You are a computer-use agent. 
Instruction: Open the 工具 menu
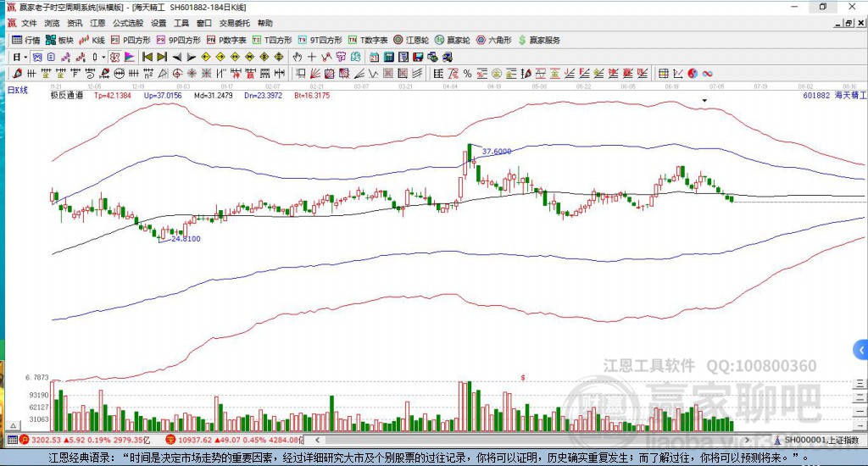[x=181, y=23]
